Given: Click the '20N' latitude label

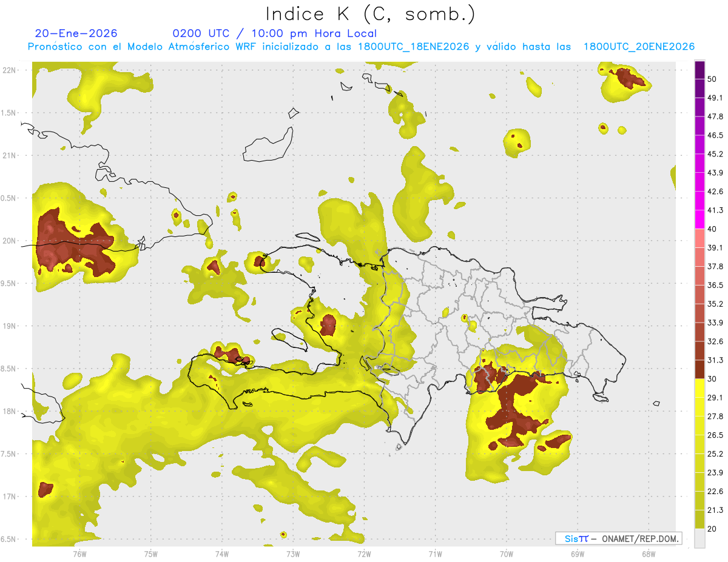Looking at the screenshot, I should 9,241.
